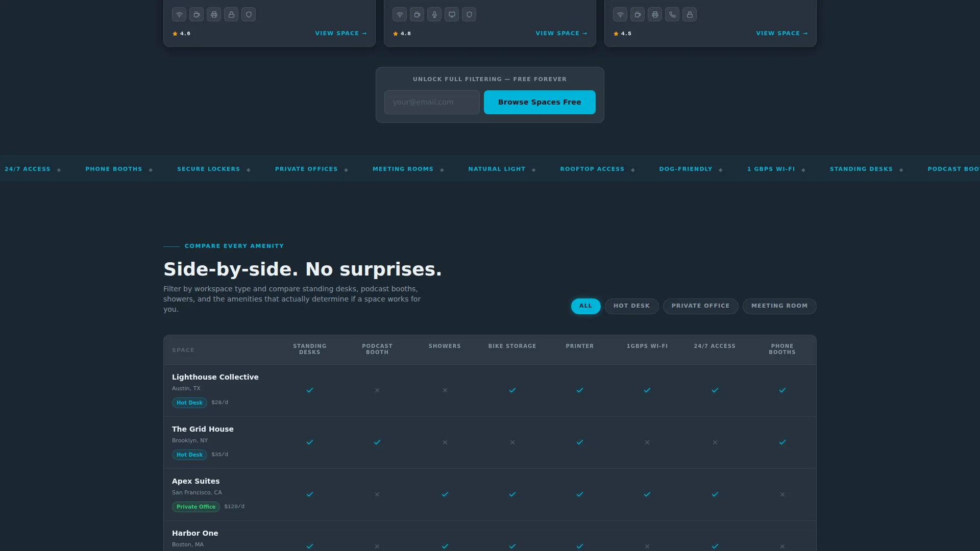980x551 pixels.
Task: Click Apex Suites Showers checkmark
Action: 445,494
